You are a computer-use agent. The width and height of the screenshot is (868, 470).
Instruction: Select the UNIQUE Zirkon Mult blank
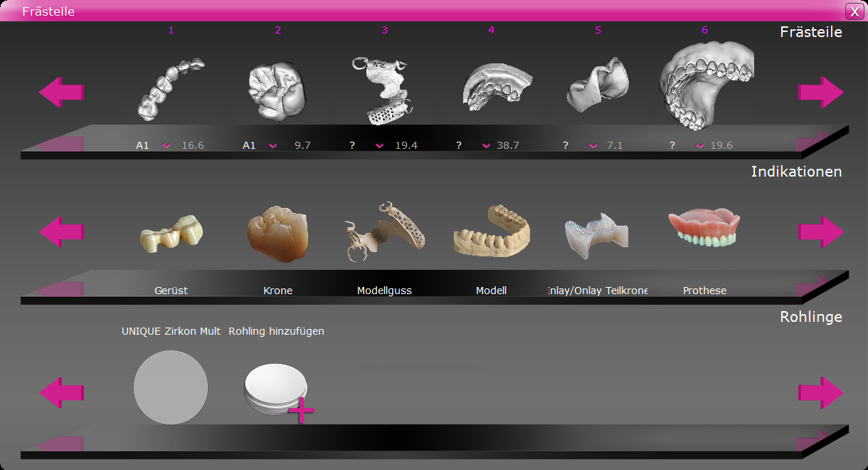[x=171, y=387]
